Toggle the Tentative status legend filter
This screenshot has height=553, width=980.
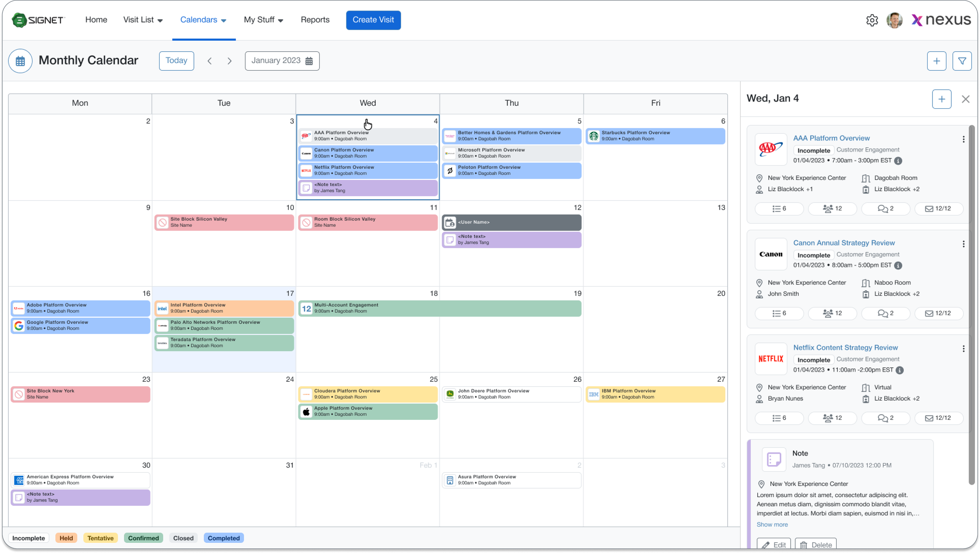[100, 538]
